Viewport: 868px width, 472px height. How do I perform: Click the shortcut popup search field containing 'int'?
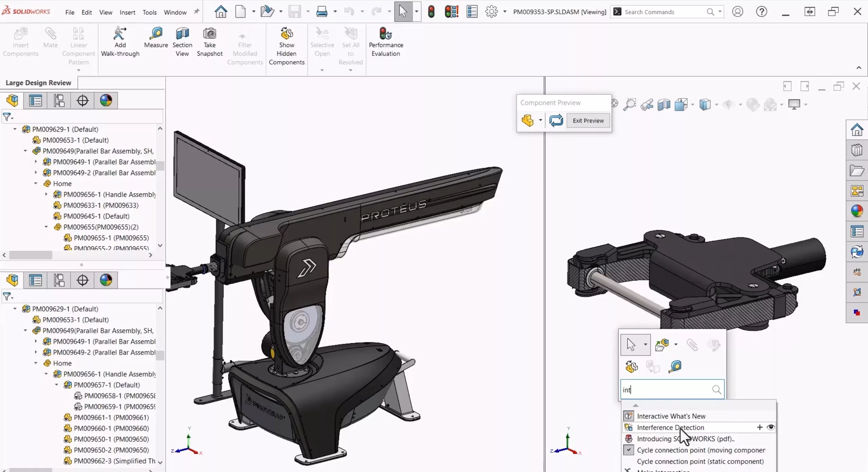[x=672, y=390]
